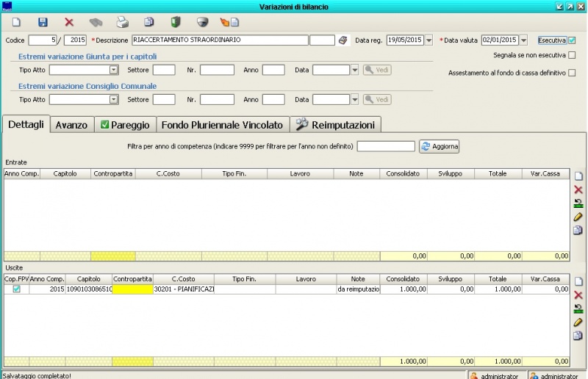The height and width of the screenshot is (379, 588).
Task: Click the blue floppy disk save icon
Action: tap(43, 22)
